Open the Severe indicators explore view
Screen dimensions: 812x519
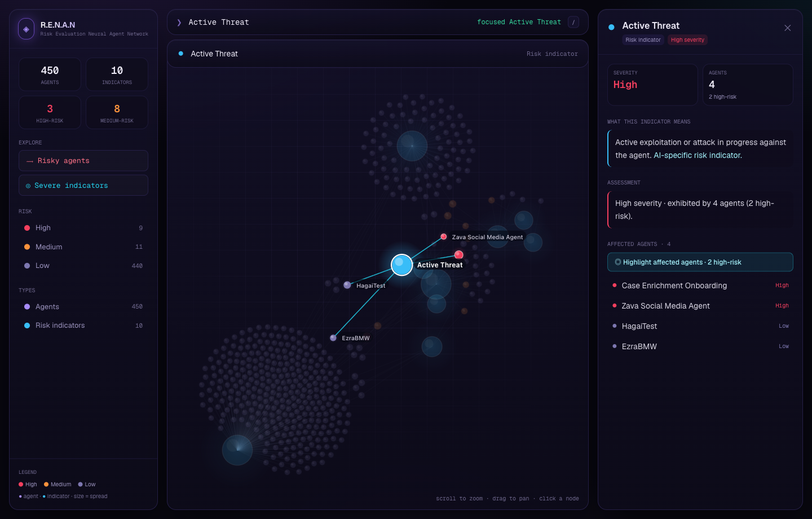click(83, 186)
